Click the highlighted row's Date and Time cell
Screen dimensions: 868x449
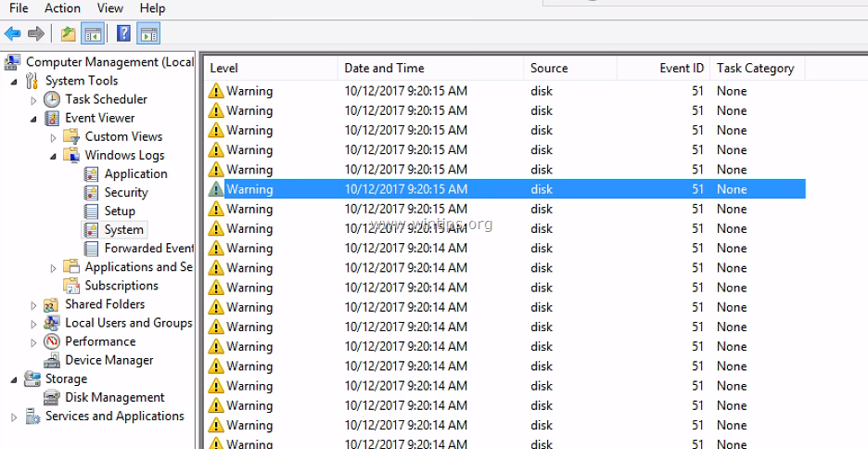coord(406,189)
